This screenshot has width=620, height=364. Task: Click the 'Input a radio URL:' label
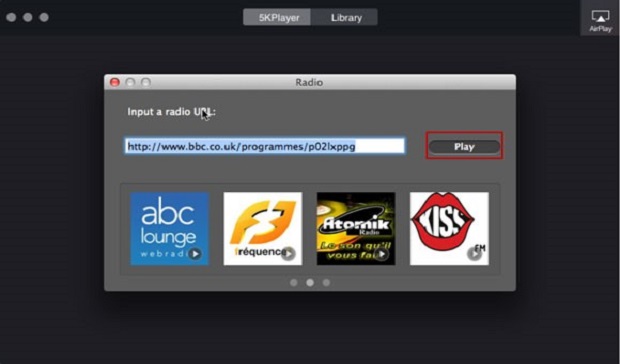[x=171, y=112]
